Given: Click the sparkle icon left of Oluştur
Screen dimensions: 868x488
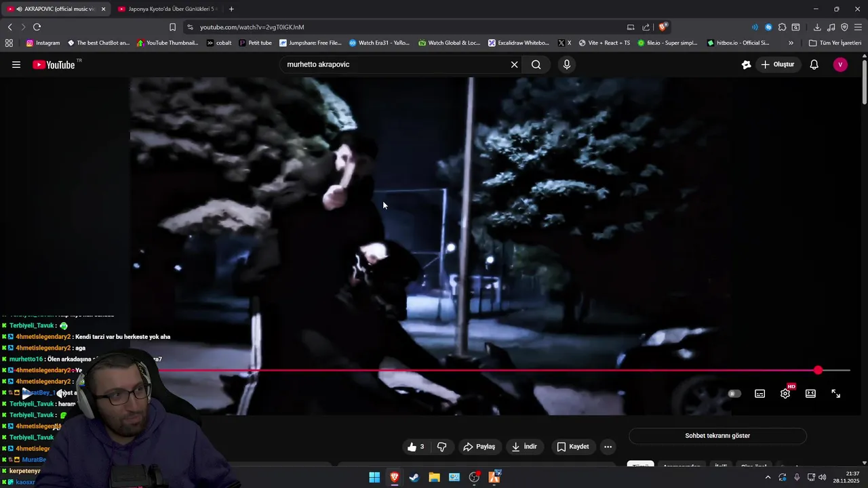Looking at the screenshot, I should click(x=747, y=64).
